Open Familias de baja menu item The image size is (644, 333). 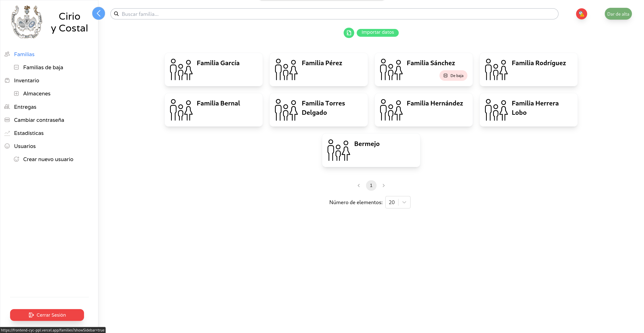[43, 67]
